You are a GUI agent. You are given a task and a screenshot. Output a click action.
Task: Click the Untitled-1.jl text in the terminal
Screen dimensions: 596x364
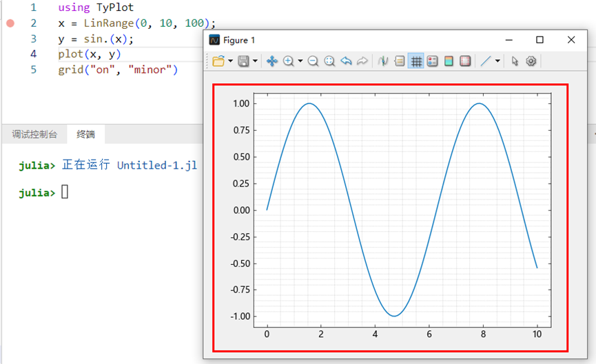click(x=157, y=166)
